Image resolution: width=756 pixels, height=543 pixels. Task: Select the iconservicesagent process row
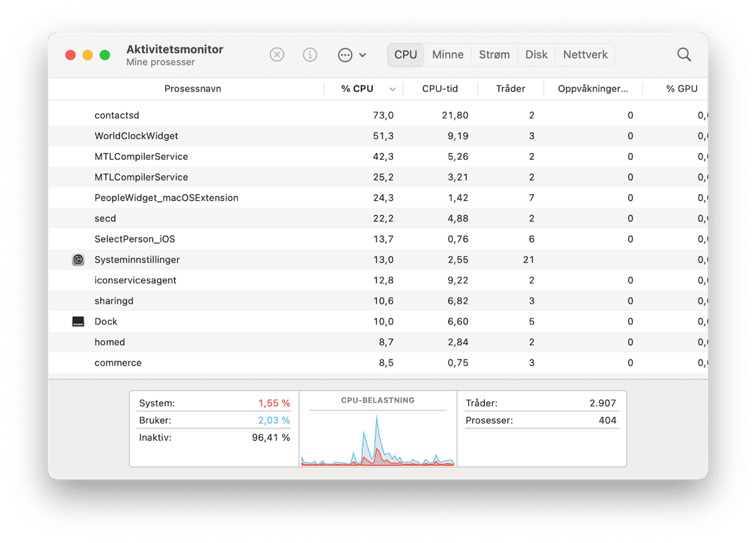(378, 281)
